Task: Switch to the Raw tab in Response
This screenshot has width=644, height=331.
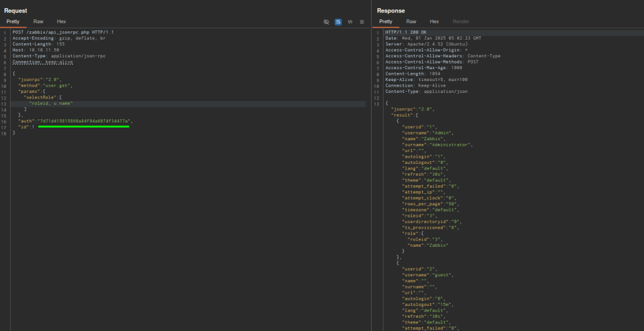Action: (x=411, y=21)
